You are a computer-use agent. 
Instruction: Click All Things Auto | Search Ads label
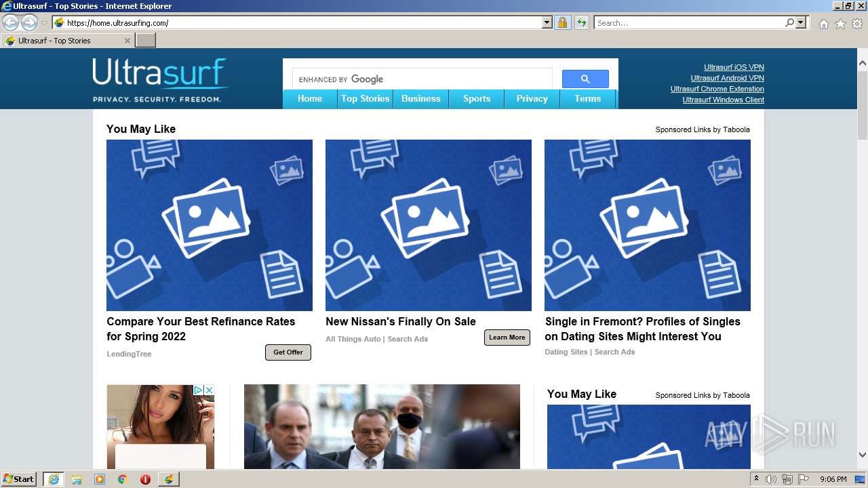377,339
